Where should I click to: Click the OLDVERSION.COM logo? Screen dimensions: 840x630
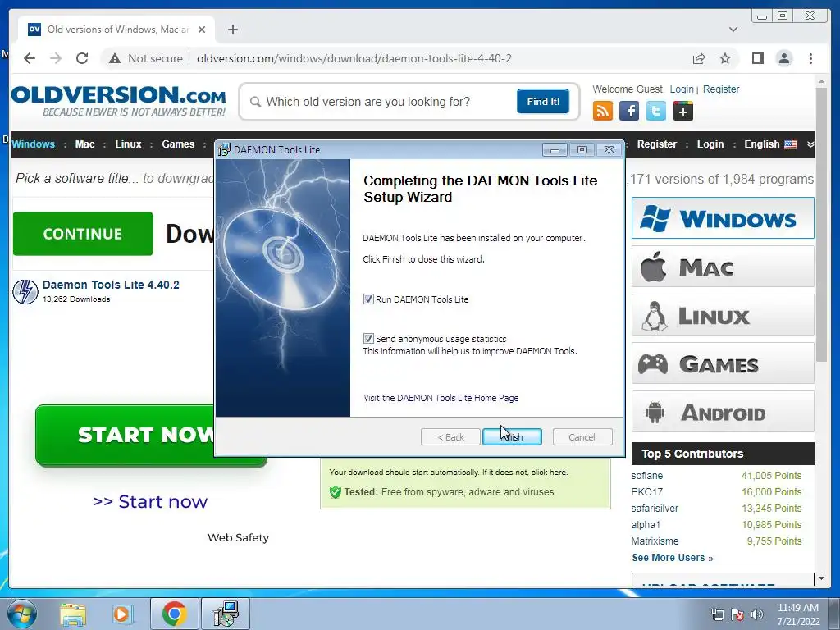tap(118, 101)
